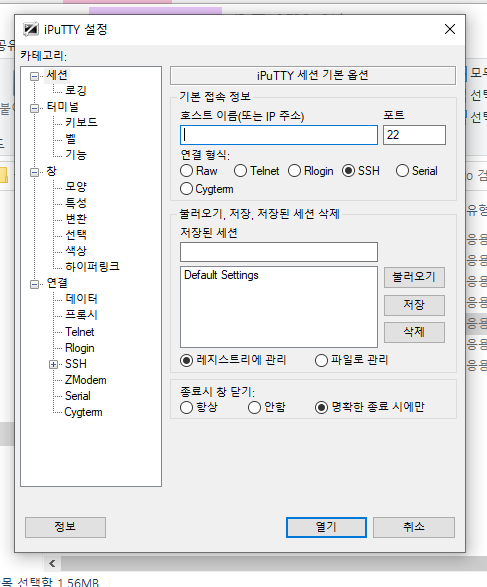Select the Telnet connection type radio
Screen dimensions: 487x587
click(240, 171)
